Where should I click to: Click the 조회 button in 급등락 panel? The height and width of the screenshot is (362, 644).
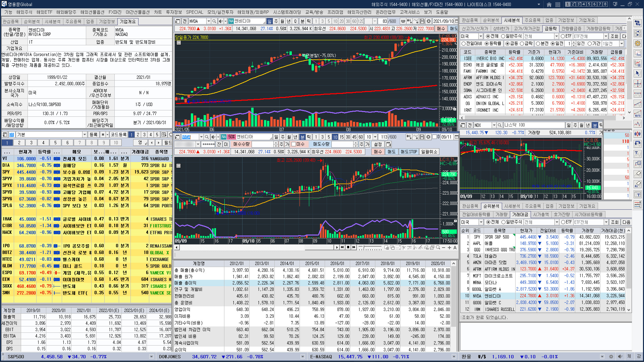[614, 36]
